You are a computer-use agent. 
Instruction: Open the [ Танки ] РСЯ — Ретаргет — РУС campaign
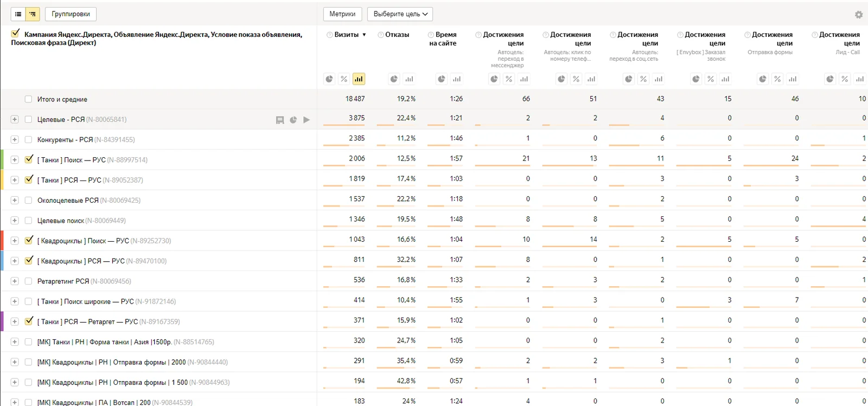(87, 322)
